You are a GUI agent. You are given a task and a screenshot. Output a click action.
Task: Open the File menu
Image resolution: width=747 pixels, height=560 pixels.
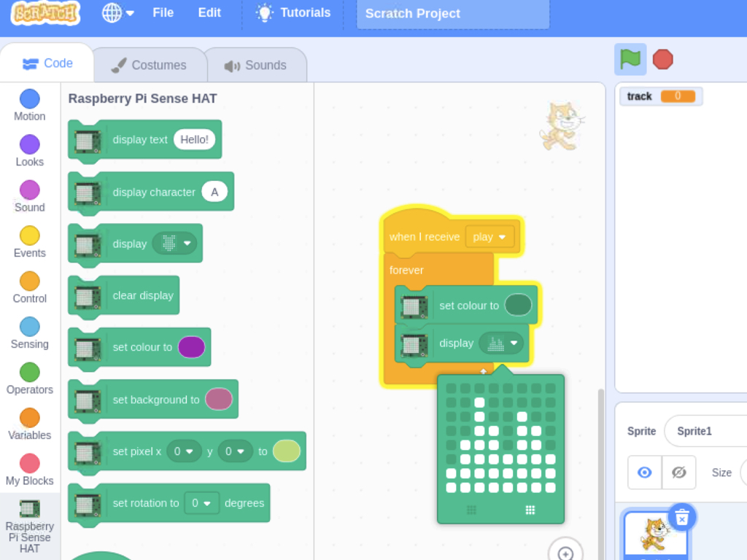point(163,13)
